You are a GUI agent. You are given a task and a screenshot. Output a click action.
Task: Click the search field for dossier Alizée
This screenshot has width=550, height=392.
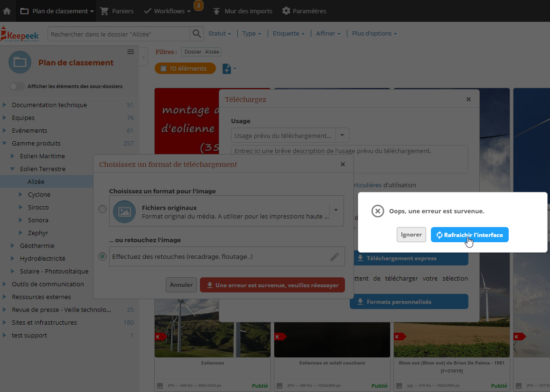point(119,34)
